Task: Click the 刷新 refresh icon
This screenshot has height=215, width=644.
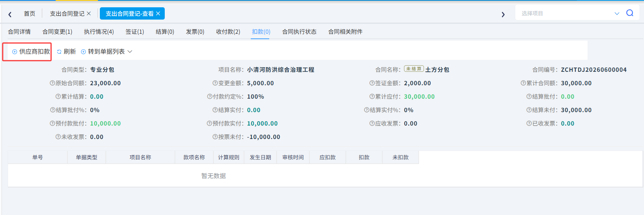Action: point(59,52)
